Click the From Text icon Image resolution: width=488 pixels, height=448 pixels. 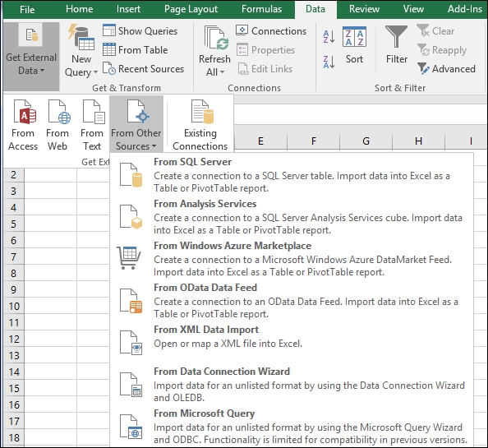click(94, 112)
